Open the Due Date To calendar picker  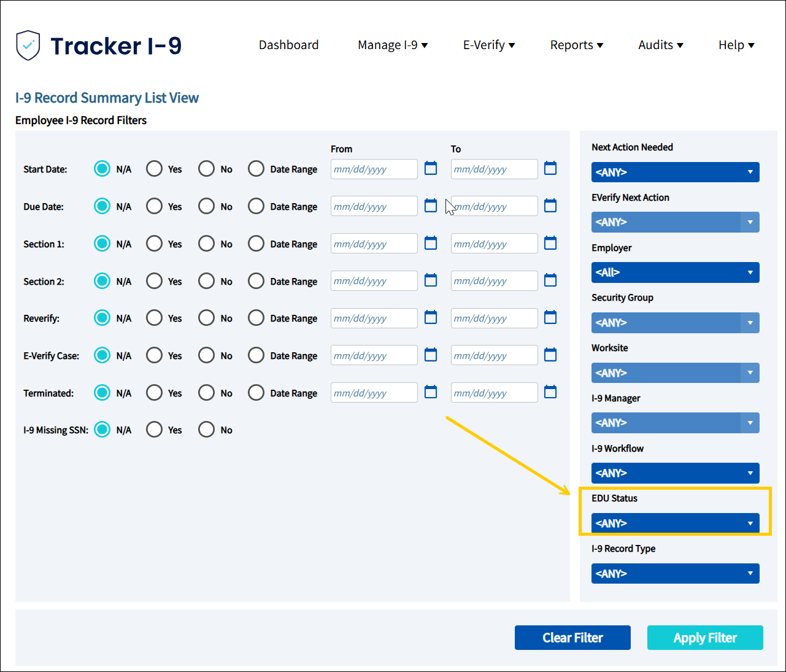550,206
